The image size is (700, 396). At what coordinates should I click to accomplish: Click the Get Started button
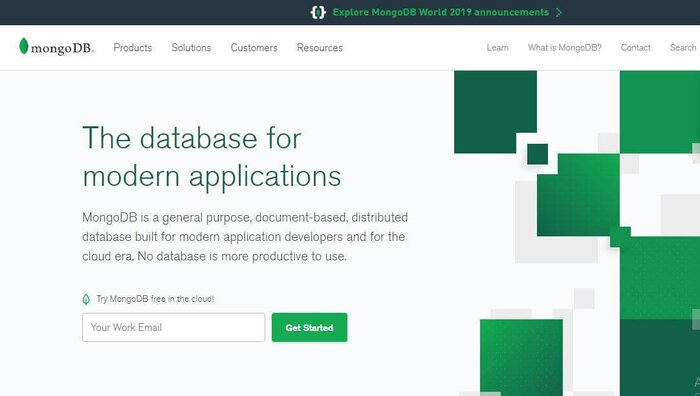tap(309, 327)
